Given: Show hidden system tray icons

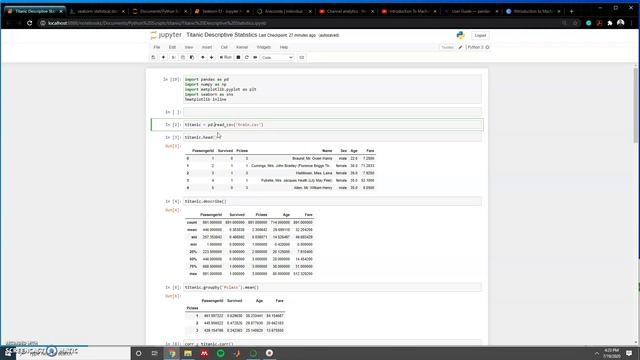Looking at the screenshot, I should tap(597, 353).
